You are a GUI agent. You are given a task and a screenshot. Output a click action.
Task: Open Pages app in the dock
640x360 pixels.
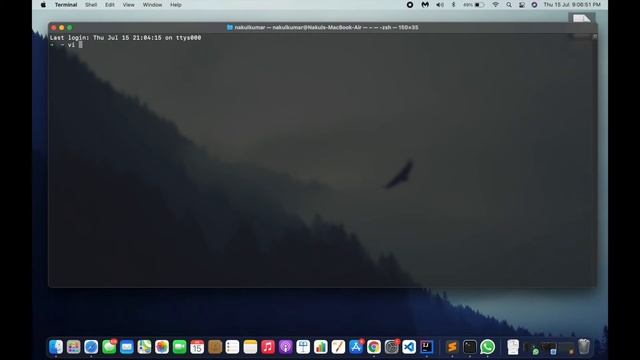coord(338,347)
